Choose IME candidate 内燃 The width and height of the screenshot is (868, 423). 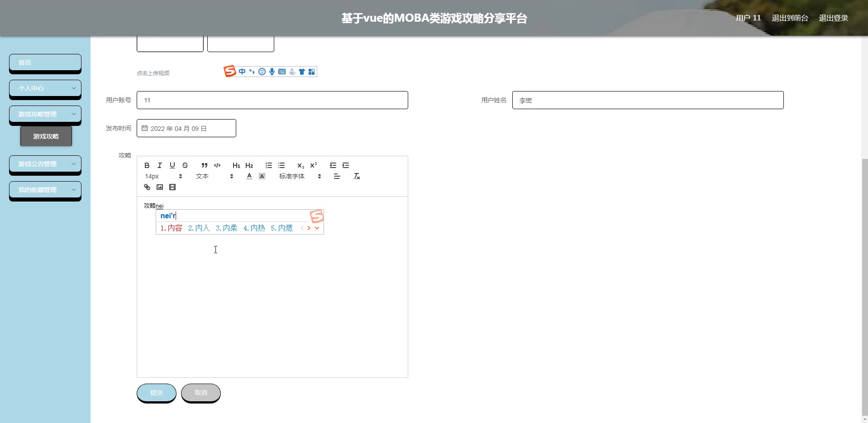click(281, 228)
